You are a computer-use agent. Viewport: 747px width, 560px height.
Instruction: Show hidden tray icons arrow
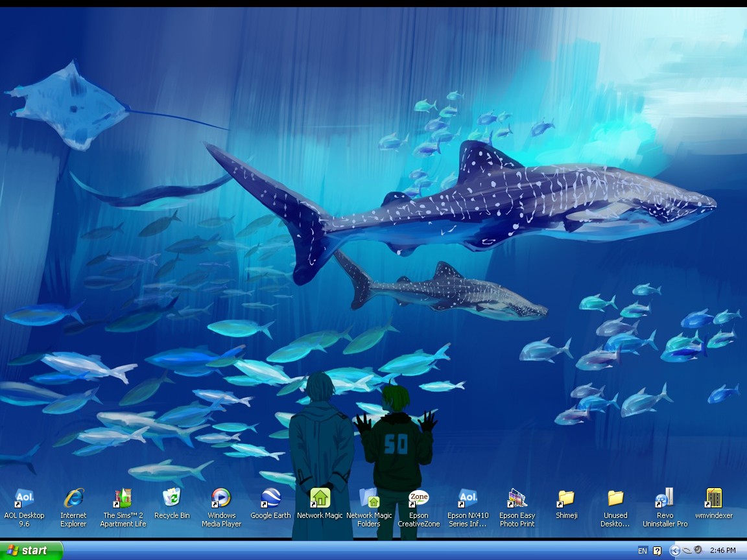point(674,550)
